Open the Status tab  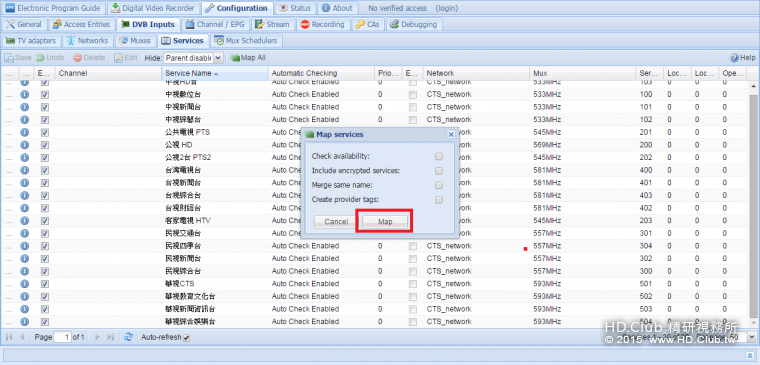coord(295,8)
